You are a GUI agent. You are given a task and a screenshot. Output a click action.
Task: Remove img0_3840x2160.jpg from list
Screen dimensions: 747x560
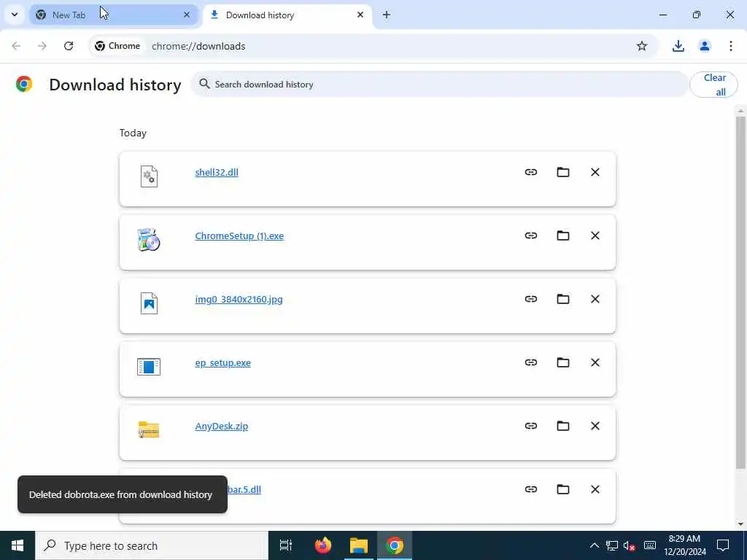pos(595,299)
